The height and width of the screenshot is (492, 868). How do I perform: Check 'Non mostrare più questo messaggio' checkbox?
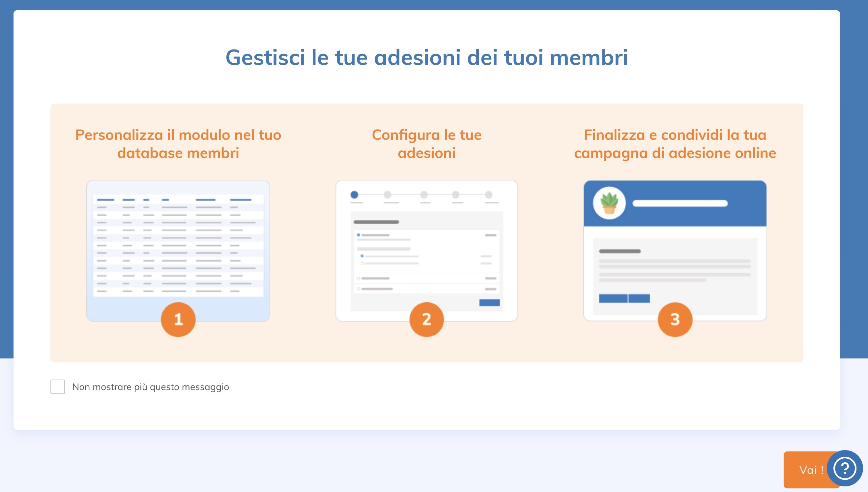tap(58, 386)
